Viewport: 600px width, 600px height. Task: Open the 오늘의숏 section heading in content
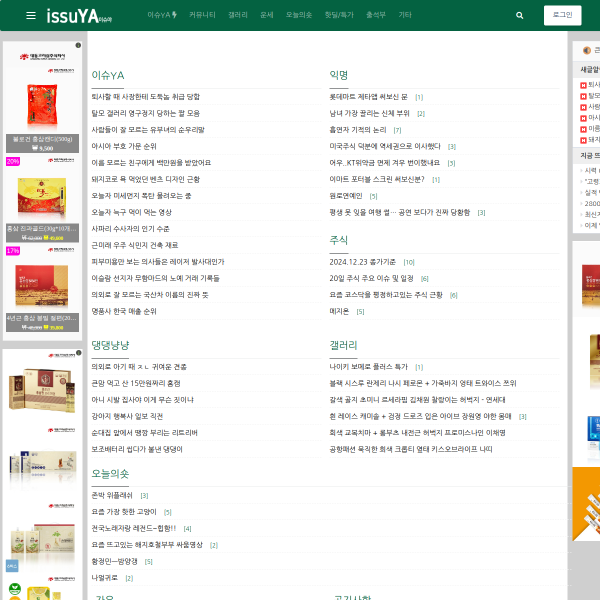click(x=110, y=474)
